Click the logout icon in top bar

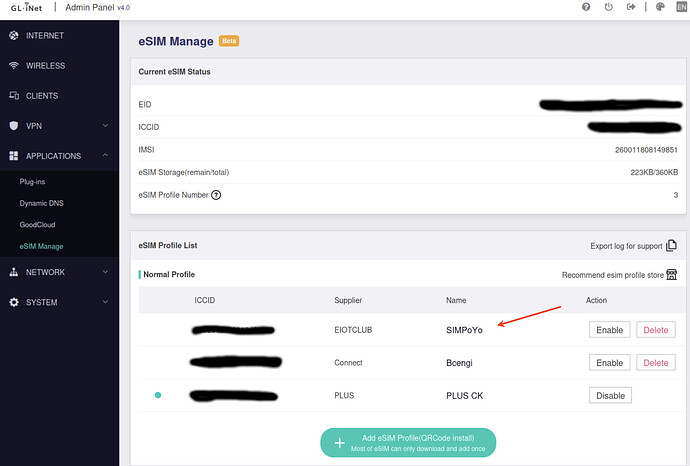[x=631, y=7]
